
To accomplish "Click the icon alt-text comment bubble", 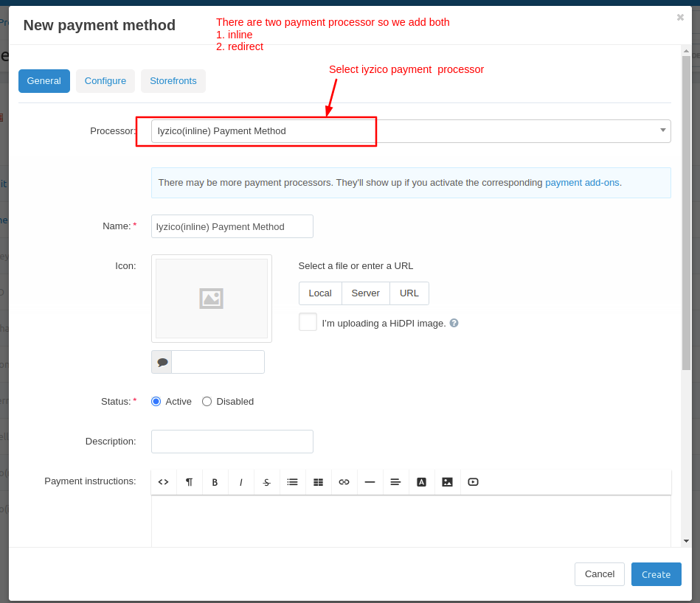I will point(162,362).
